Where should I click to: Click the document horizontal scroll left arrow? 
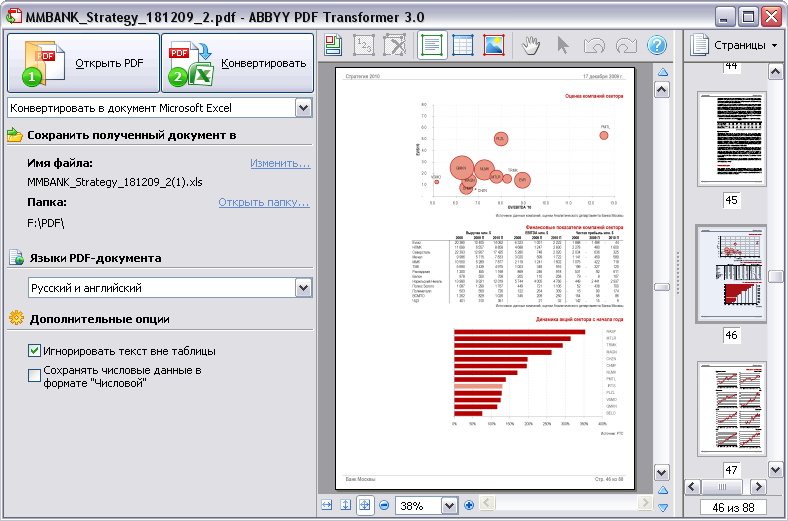tap(487, 503)
